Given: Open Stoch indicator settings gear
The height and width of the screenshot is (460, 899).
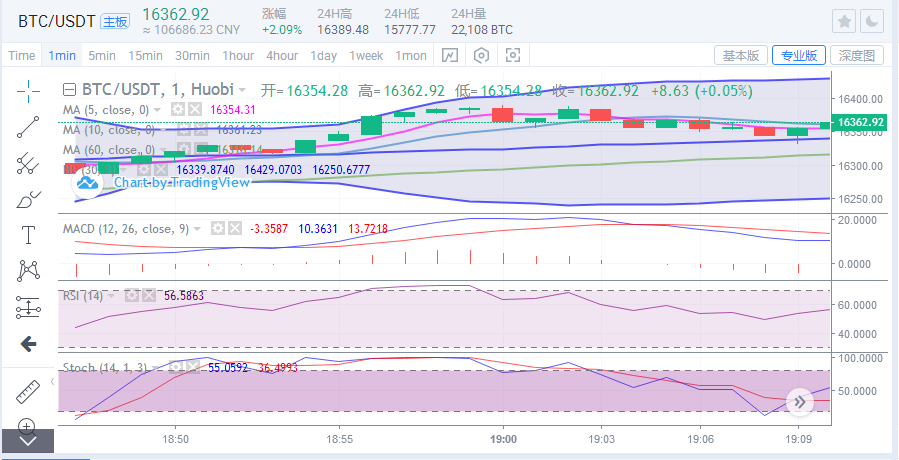Looking at the screenshot, I should click(x=176, y=367).
